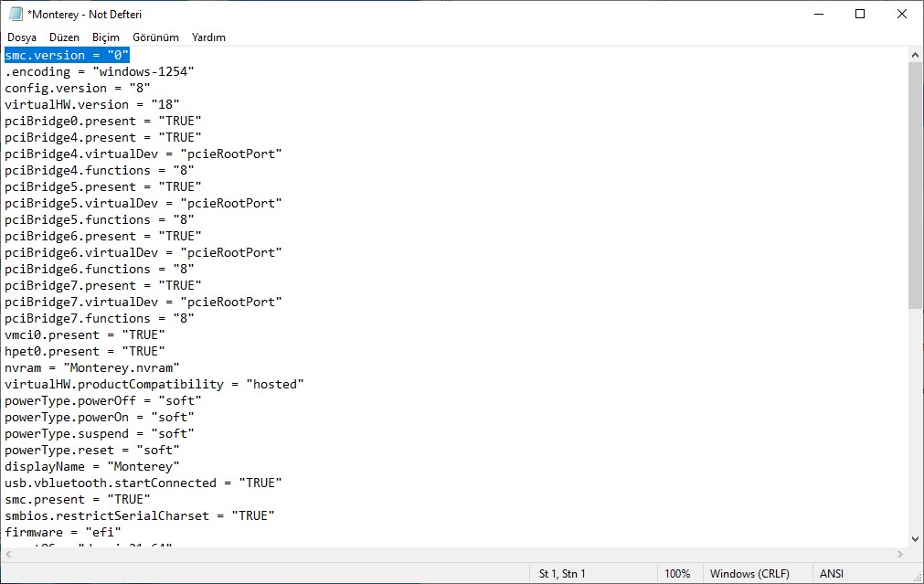Click the St 1, Stn 1 status indicator

pyautogui.click(x=561, y=573)
